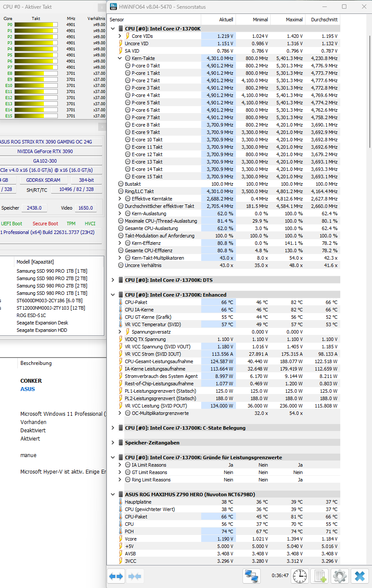The width and height of the screenshot is (372, 588).
Task: Click the chip icon of i7-13700K DTS section
Action: [x=121, y=280]
